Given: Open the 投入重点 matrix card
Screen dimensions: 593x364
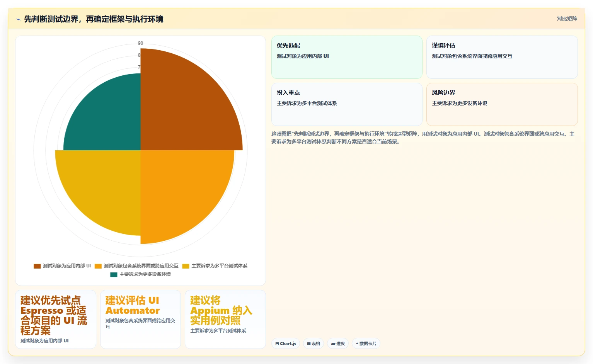Looking at the screenshot, I should (x=347, y=104).
